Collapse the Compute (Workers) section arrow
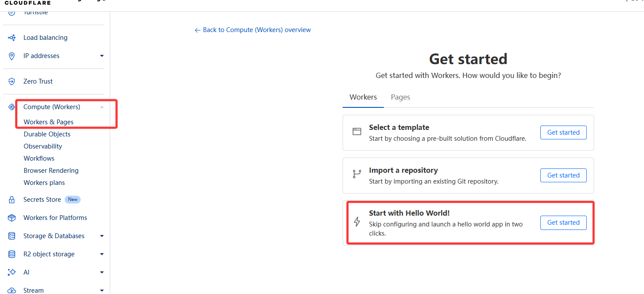Screen dimensions: 644x294 click(x=102, y=107)
